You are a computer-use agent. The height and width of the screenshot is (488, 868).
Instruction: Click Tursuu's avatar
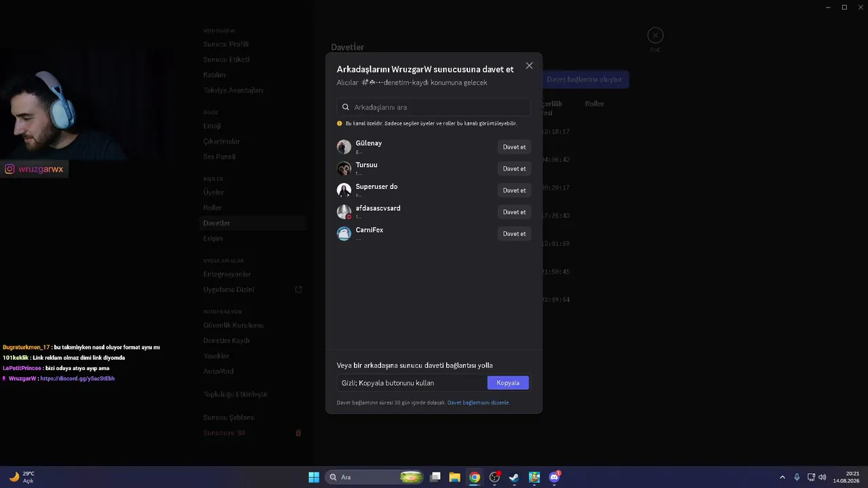coord(344,169)
